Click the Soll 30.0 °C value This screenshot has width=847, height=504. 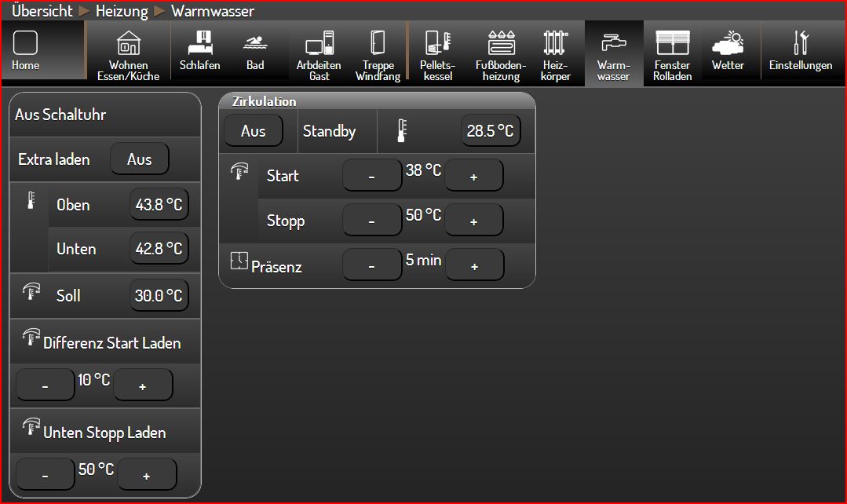coord(159,296)
